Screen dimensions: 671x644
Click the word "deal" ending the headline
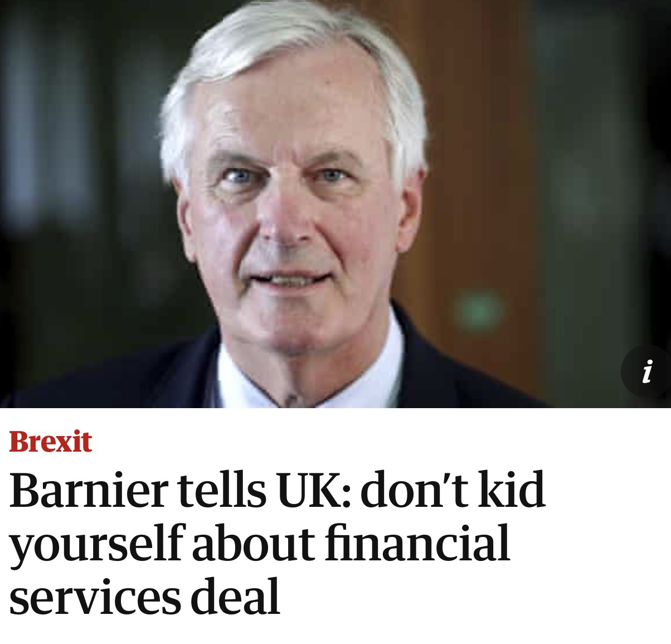(x=235, y=597)
